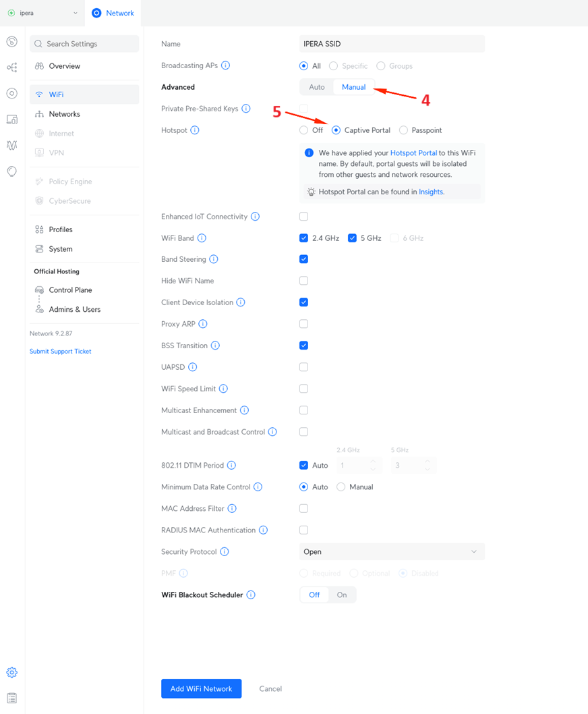Viewport: 588px width, 714px height.
Task: Click the clipboard log icon at bottom left
Action: (x=11, y=697)
